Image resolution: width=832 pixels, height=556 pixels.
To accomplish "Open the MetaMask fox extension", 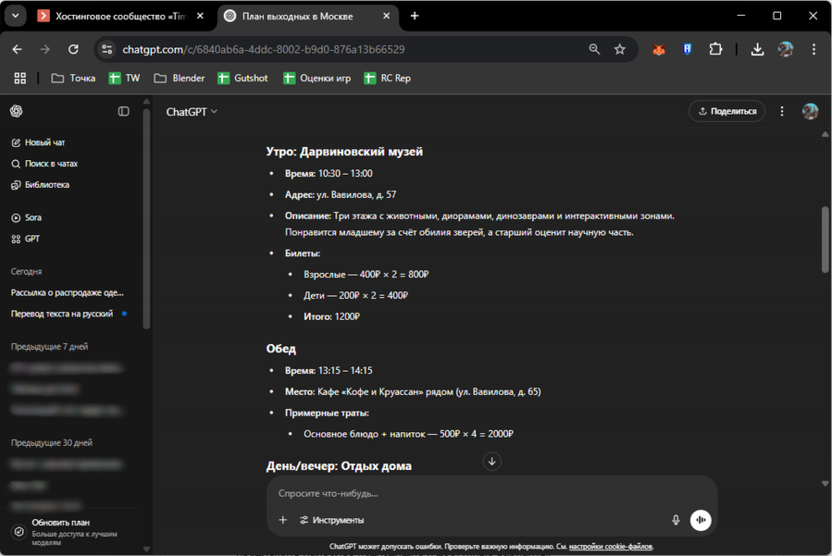I will 659,49.
